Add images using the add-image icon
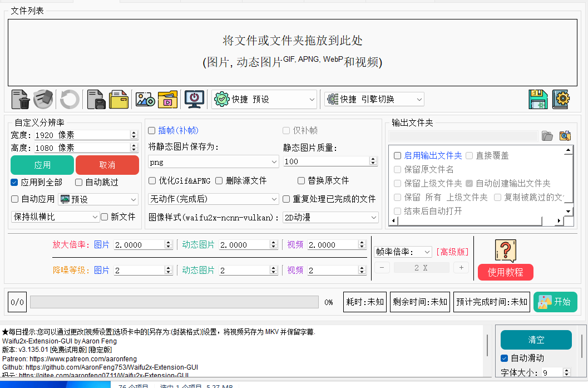The image size is (588, 388). pyautogui.click(x=145, y=99)
